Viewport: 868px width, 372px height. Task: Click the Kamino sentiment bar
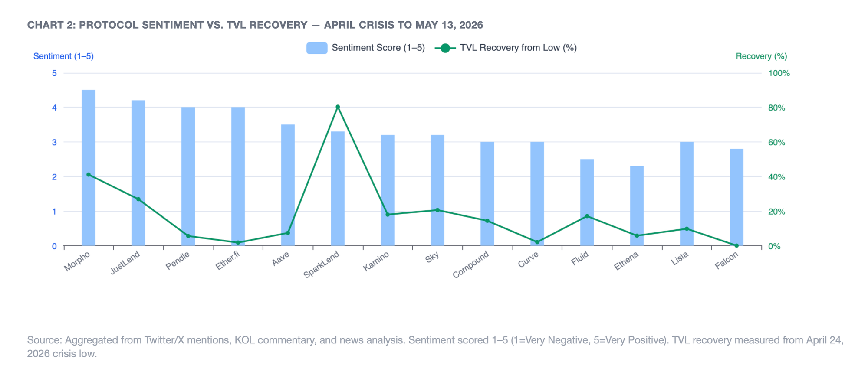(388, 190)
